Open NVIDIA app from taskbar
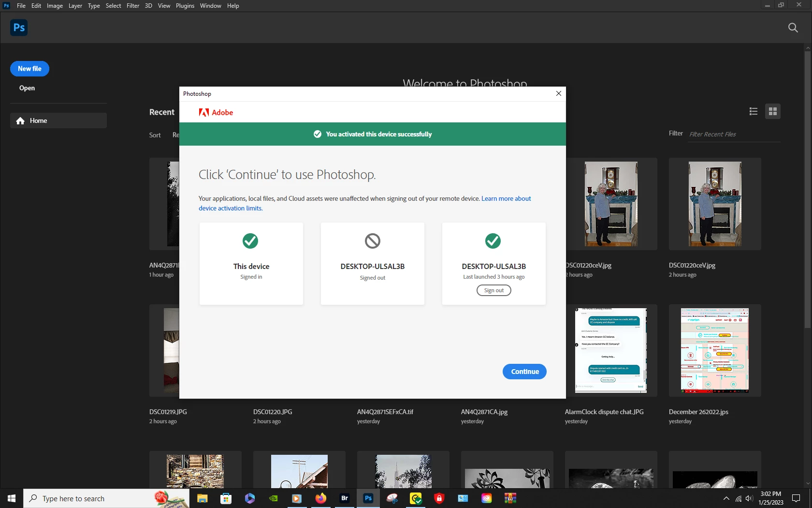This screenshot has width=812, height=508. point(273,498)
